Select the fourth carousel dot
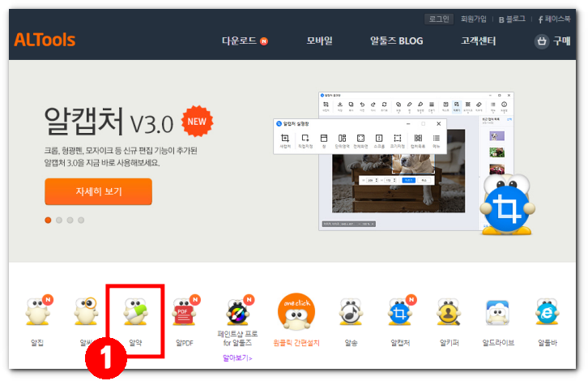Image resolution: width=588 pixels, height=381 pixels. [x=81, y=220]
